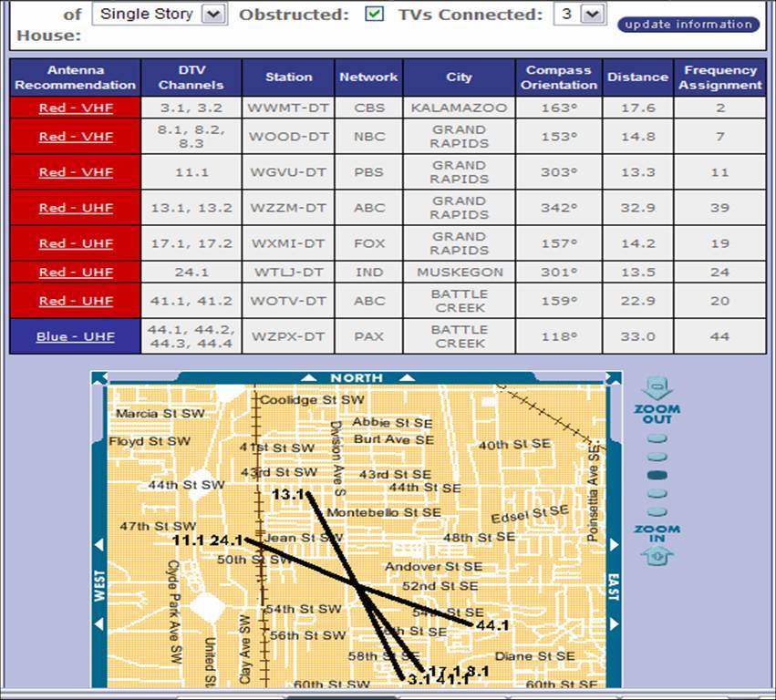This screenshot has width=776, height=700.
Task: Click the Zoom In arrow icon
Action: 657,556
